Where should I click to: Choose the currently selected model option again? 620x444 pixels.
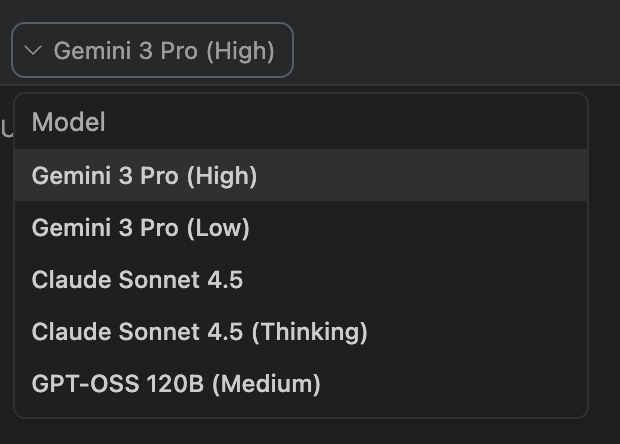point(145,176)
